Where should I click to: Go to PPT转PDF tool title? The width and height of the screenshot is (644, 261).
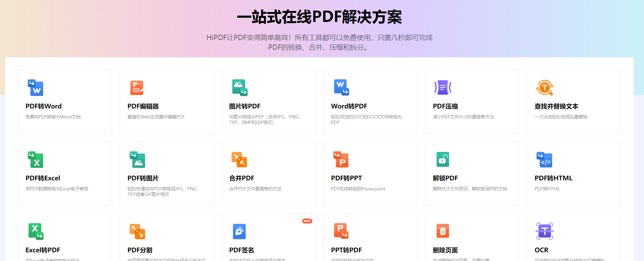pos(346,250)
